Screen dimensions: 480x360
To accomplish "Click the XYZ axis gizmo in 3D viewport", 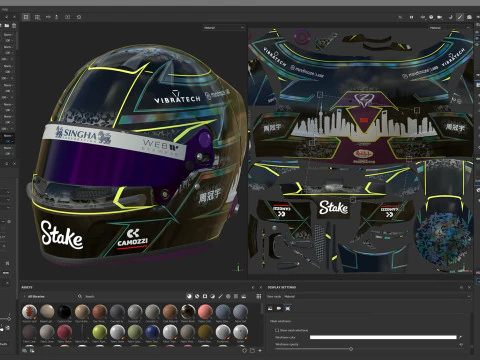I will tap(238, 268).
